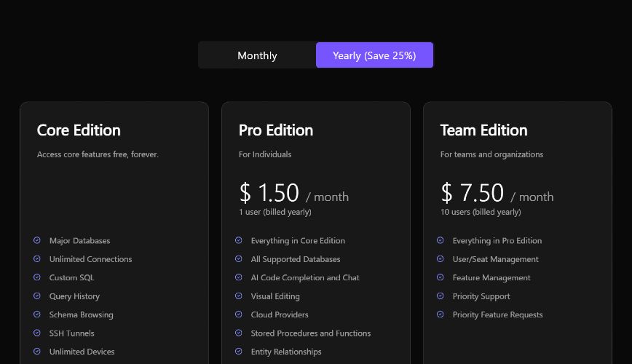Select Yearly (Save 25%) billing option

pyautogui.click(x=374, y=55)
